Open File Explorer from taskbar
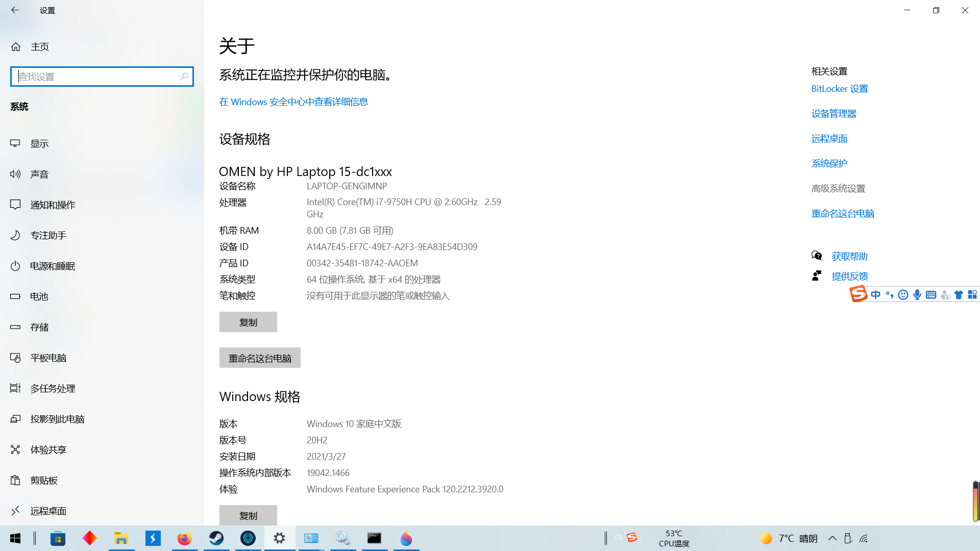Screen dimensions: 980x551 [121, 538]
